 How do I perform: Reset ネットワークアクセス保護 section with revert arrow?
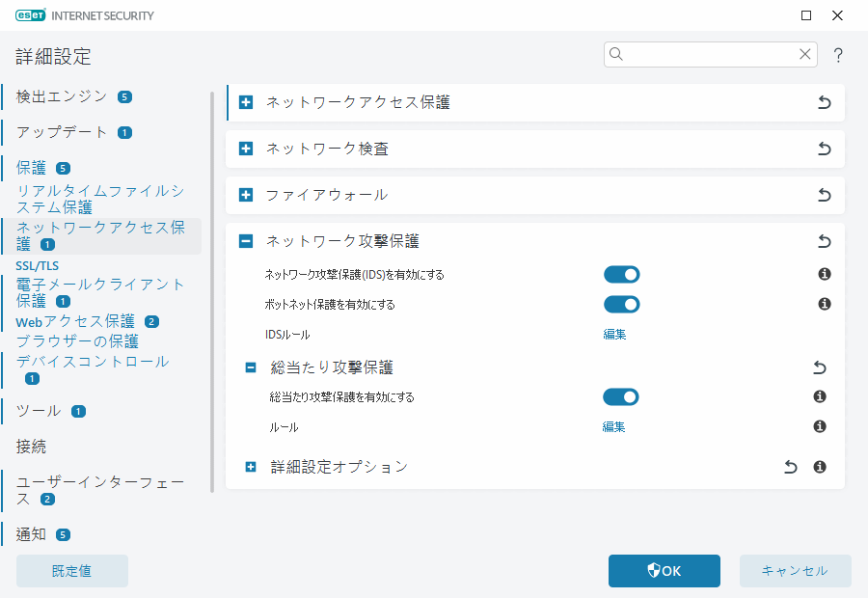coord(824,102)
